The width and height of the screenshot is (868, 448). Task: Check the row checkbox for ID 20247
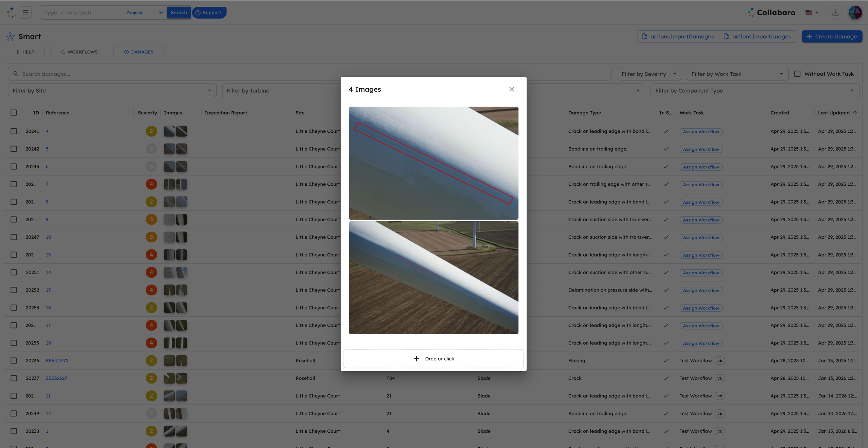[x=14, y=237]
